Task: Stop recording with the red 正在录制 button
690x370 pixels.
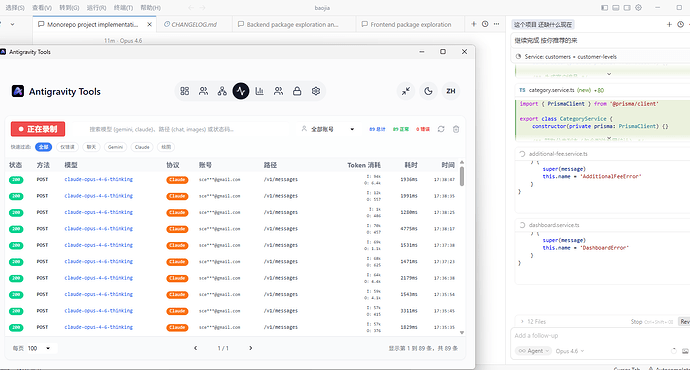Action: pos(38,129)
